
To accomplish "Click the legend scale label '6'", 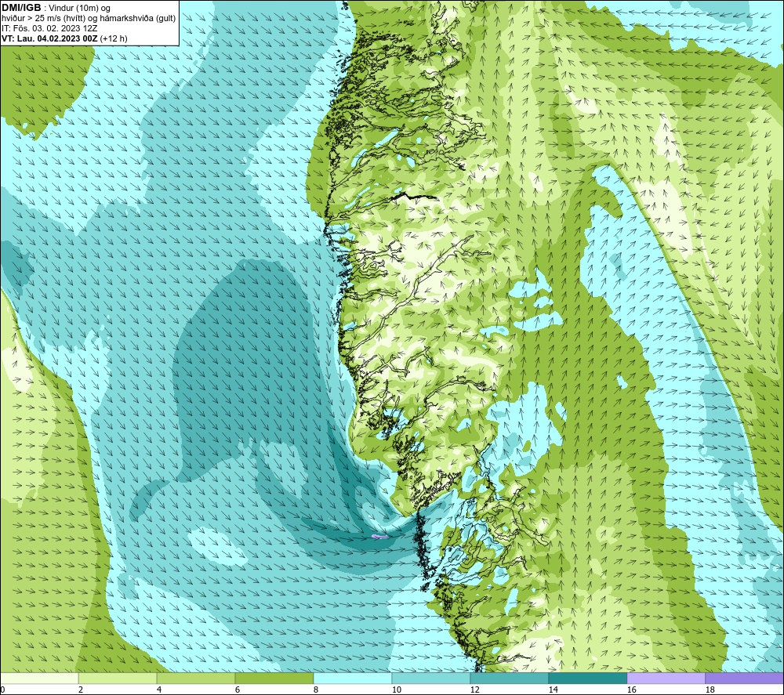I will click(238, 690).
